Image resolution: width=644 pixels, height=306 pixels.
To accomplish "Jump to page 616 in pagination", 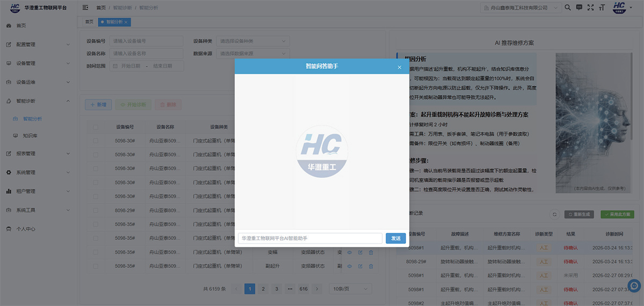I will tap(304, 289).
